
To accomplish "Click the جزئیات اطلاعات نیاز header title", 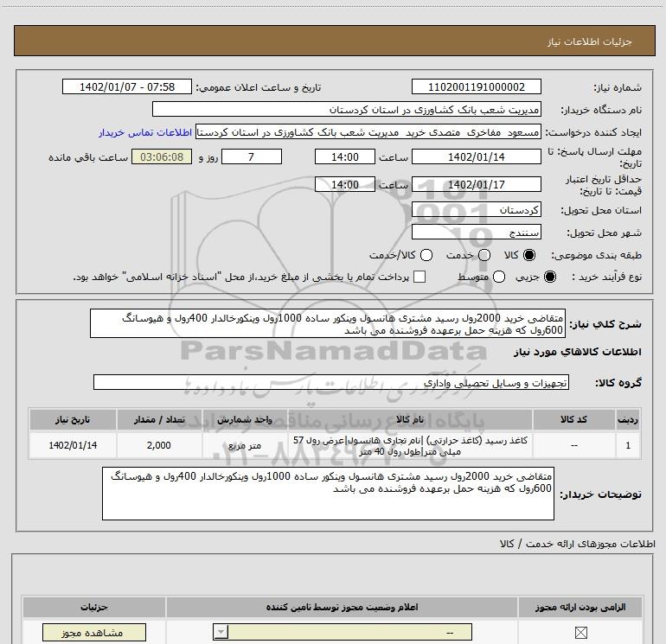I will [x=590, y=41].
